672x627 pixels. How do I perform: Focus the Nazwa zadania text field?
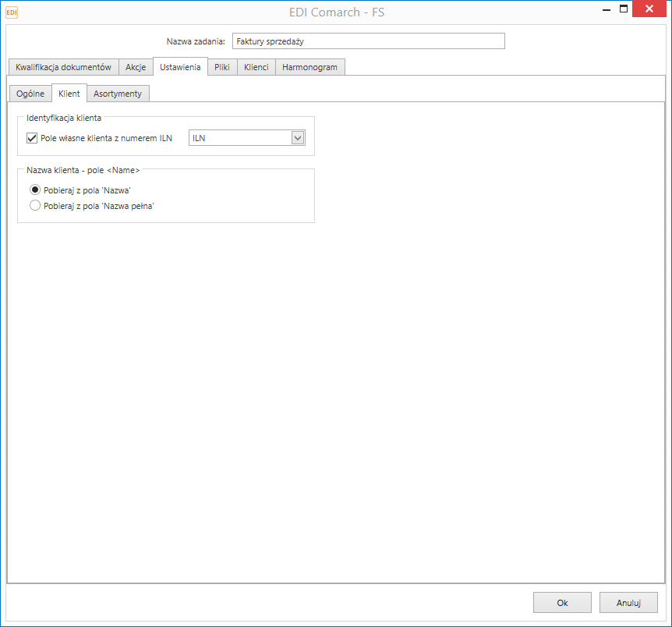[369, 41]
